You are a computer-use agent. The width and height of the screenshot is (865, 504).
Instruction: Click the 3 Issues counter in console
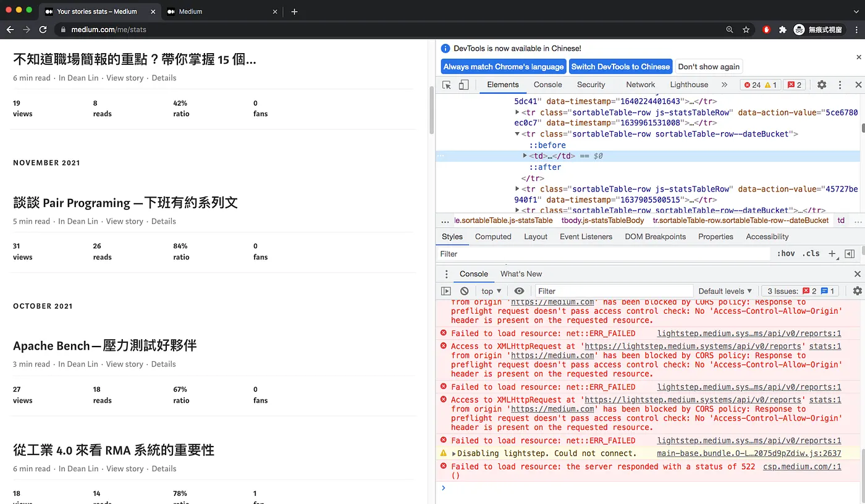[801, 291]
